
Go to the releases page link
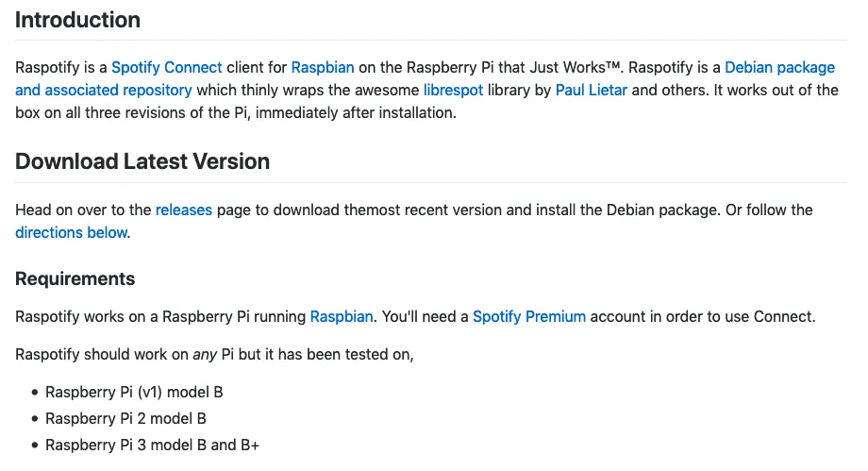[184, 210]
